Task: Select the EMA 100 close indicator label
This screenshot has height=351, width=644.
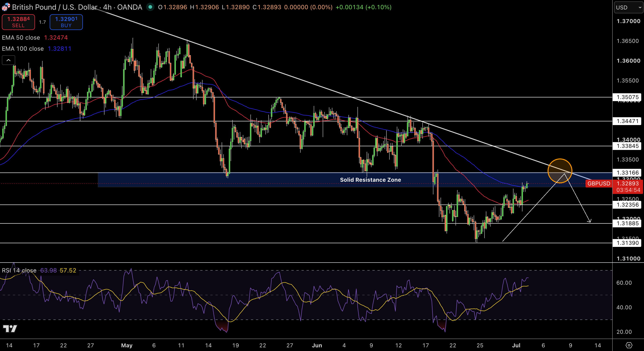Action: [x=23, y=49]
